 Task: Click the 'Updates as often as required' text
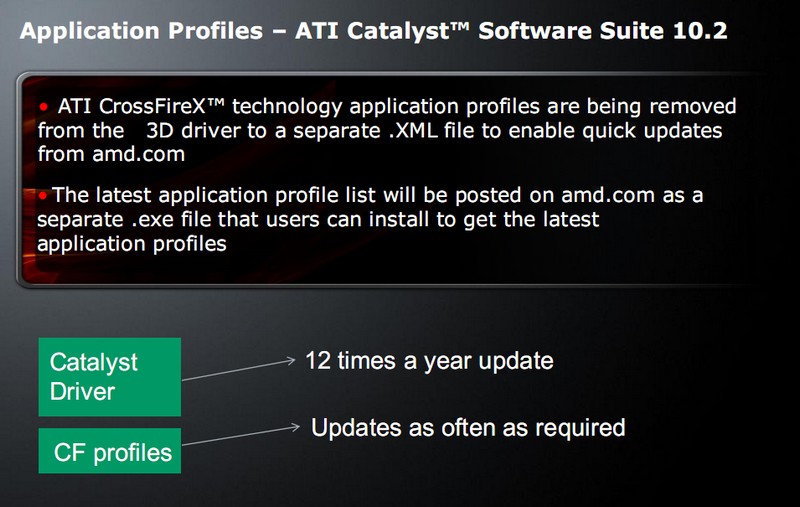tap(468, 428)
